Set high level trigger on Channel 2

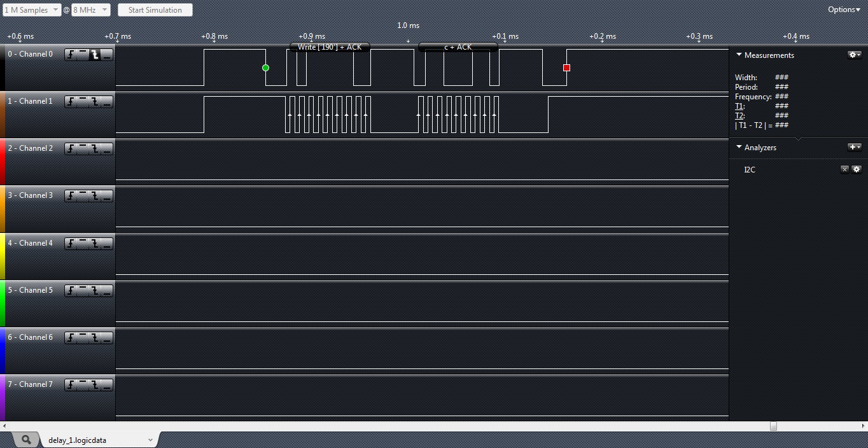pyautogui.click(x=83, y=149)
